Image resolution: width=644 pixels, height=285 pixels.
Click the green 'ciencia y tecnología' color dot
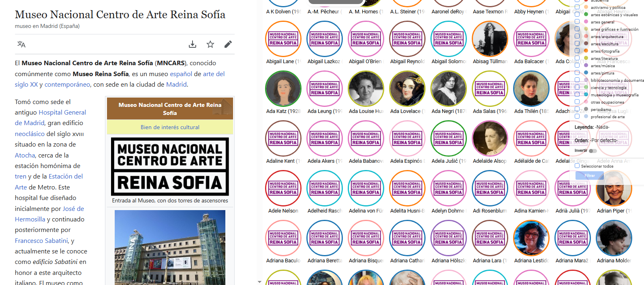(x=586, y=87)
